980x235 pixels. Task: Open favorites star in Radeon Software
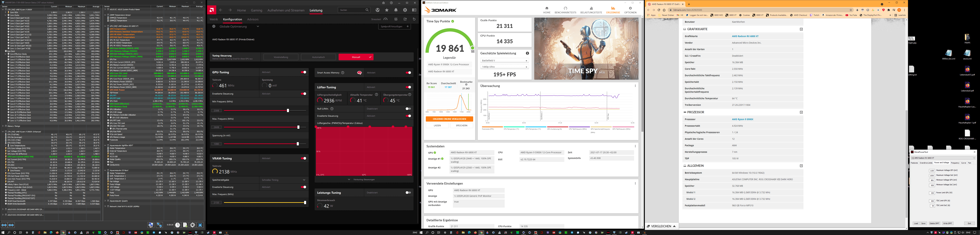pyautogui.click(x=387, y=10)
